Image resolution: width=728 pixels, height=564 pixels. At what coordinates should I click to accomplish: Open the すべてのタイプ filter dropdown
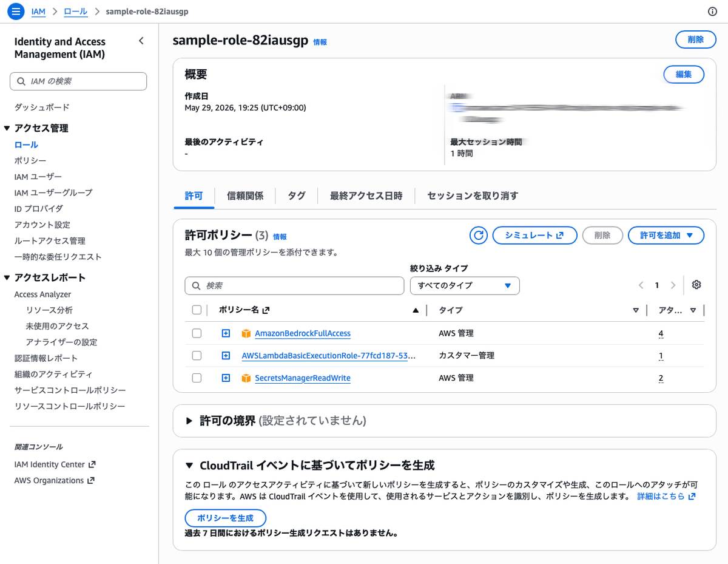click(465, 285)
